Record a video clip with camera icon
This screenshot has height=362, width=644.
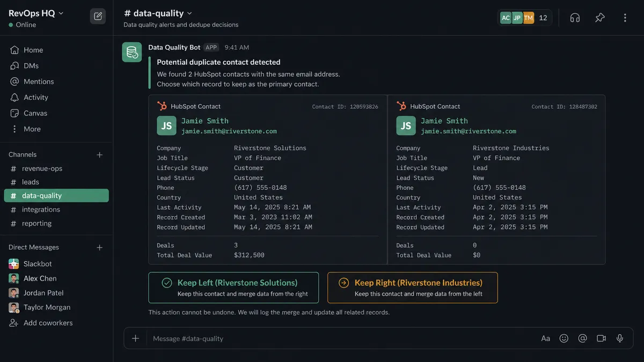click(x=601, y=338)
